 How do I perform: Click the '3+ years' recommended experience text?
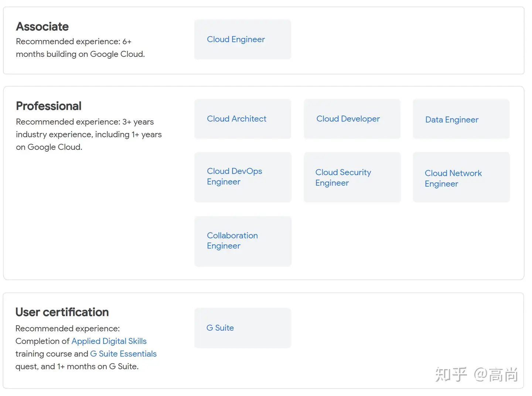pyautogui.click(x=138, y=122)
